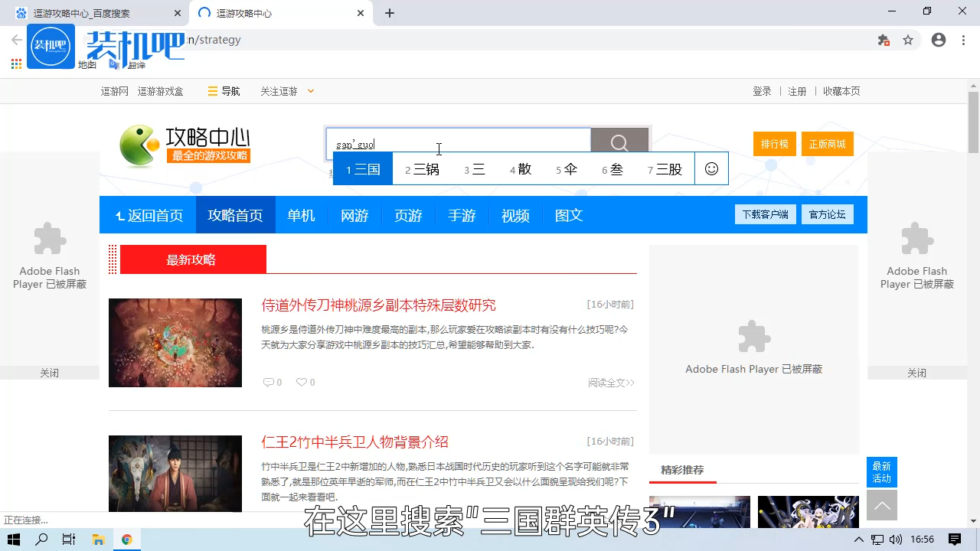Open the Chrome three-dot menu
The height and width of the screenshot is (551, 980).
964,39
